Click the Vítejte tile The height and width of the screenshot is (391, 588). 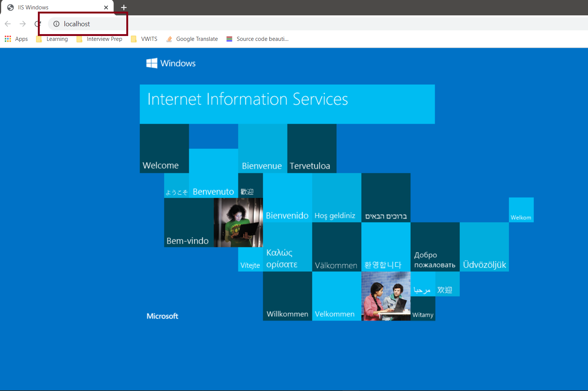point(250,259)
